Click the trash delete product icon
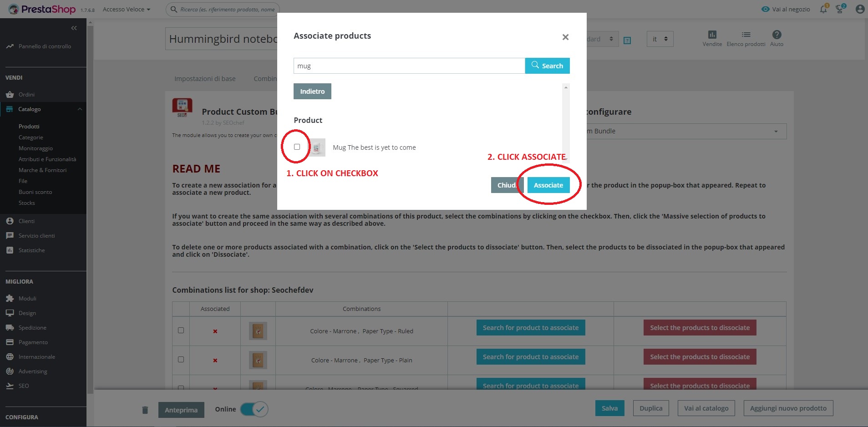 [145, 410]
